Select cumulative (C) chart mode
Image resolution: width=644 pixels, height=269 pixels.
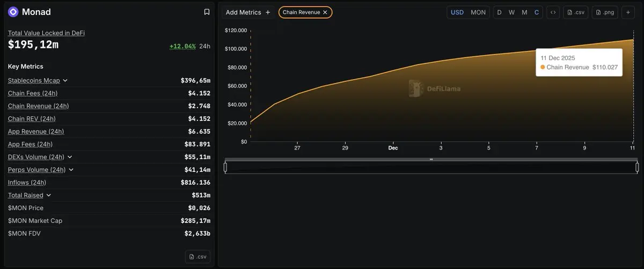(537, 12)
